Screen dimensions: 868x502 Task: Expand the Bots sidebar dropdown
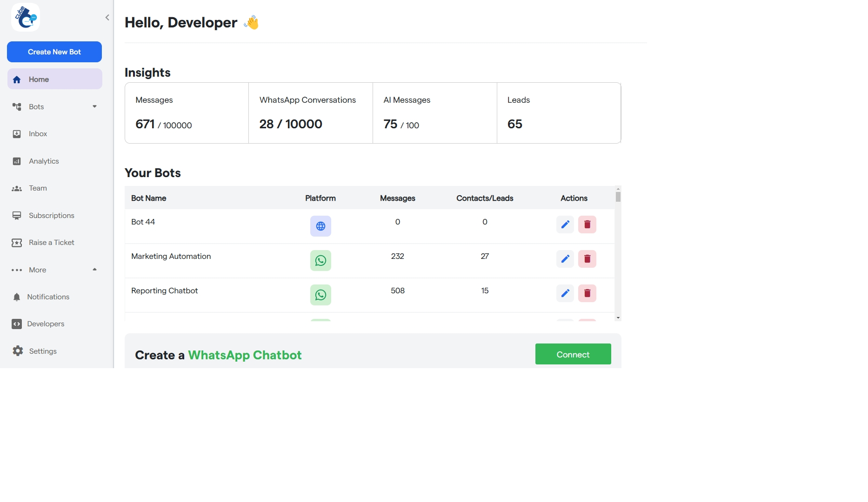tap(94, 106)
